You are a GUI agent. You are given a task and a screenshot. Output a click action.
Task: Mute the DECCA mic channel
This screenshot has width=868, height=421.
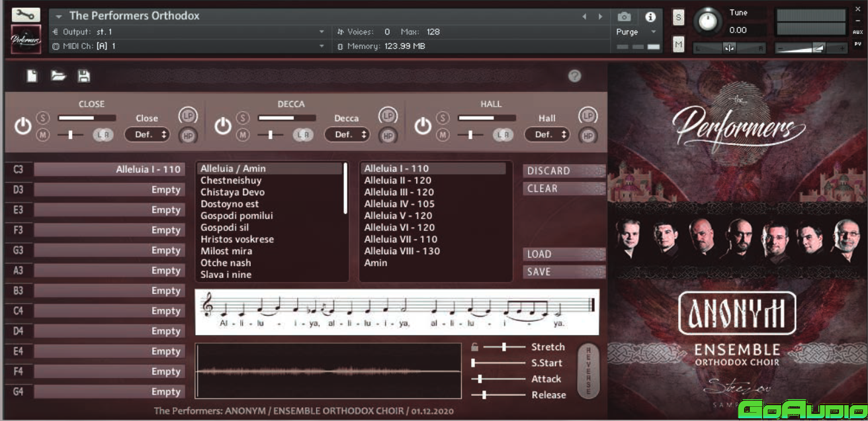pos(243,134)
